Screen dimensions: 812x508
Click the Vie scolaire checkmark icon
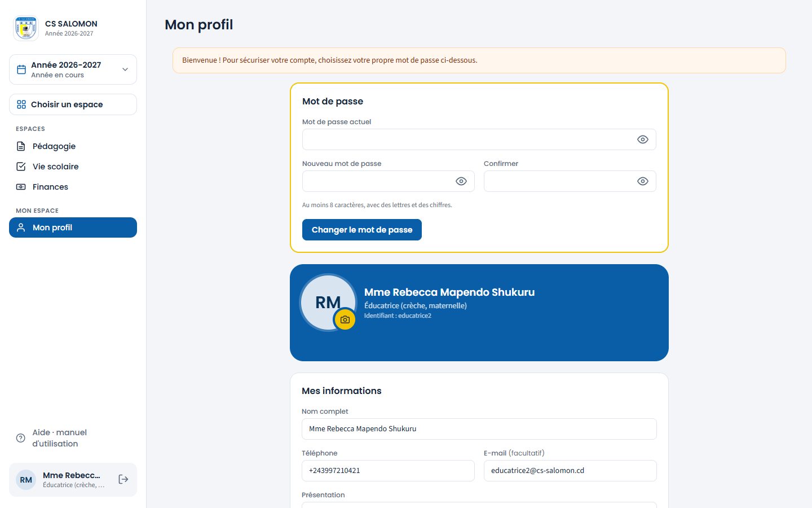21,167
